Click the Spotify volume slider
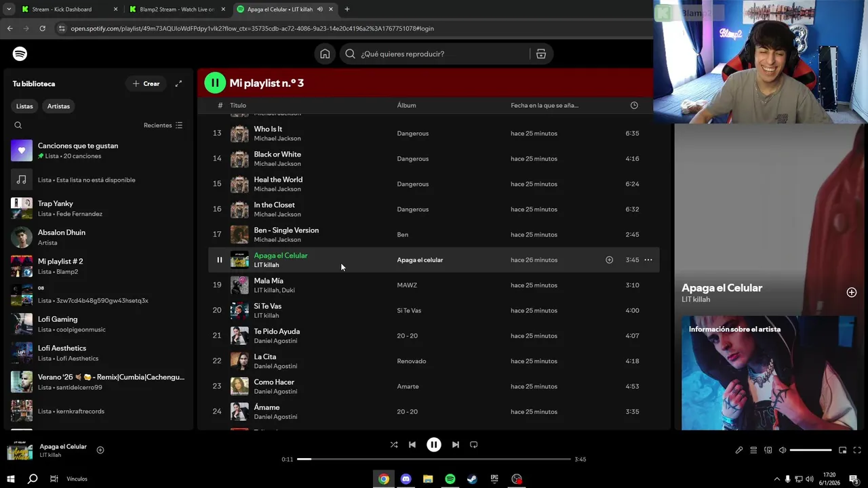Image resolution: width=868 pixels, height=488 pixels. pos(810,450)
